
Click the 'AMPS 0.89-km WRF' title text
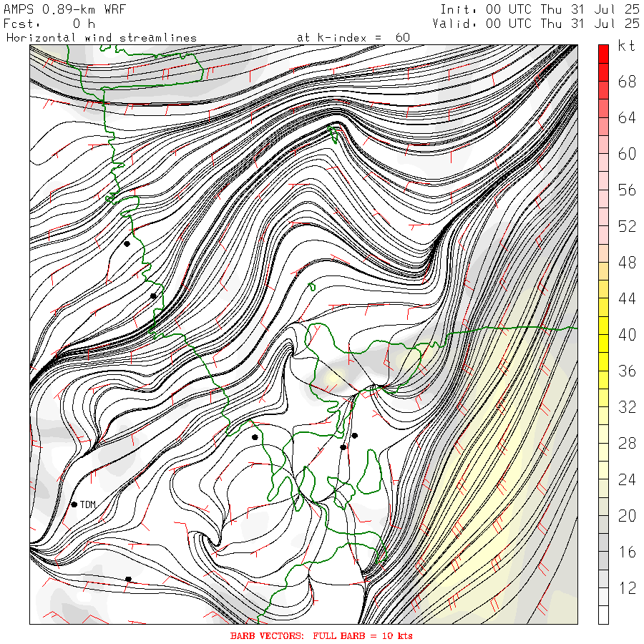tap(64, 9)
